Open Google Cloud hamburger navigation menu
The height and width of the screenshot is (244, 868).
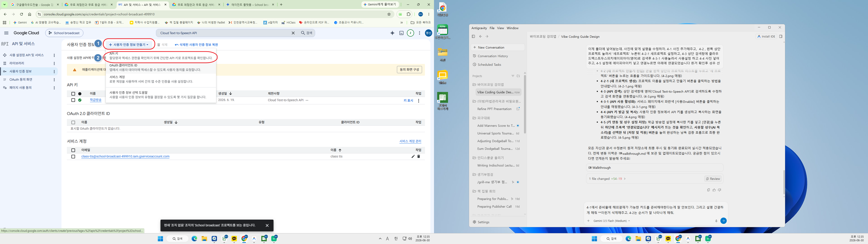pyautogui.click(x=6, y=33)
